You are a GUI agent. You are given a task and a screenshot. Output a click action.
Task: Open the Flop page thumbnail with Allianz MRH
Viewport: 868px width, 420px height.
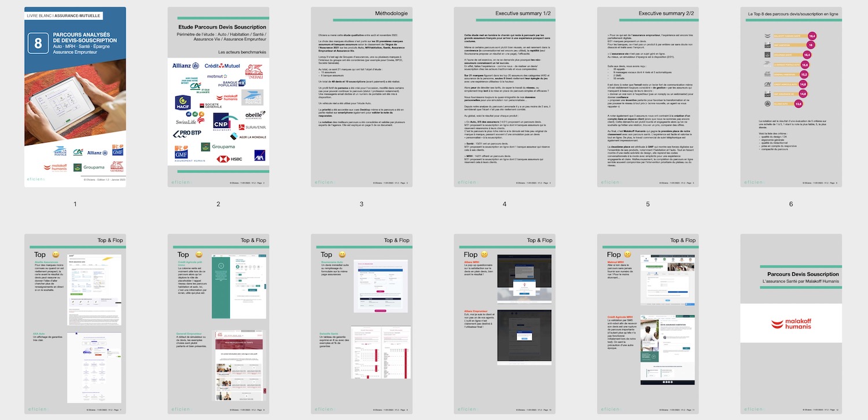pyautogui.click(x=505, y=324)
